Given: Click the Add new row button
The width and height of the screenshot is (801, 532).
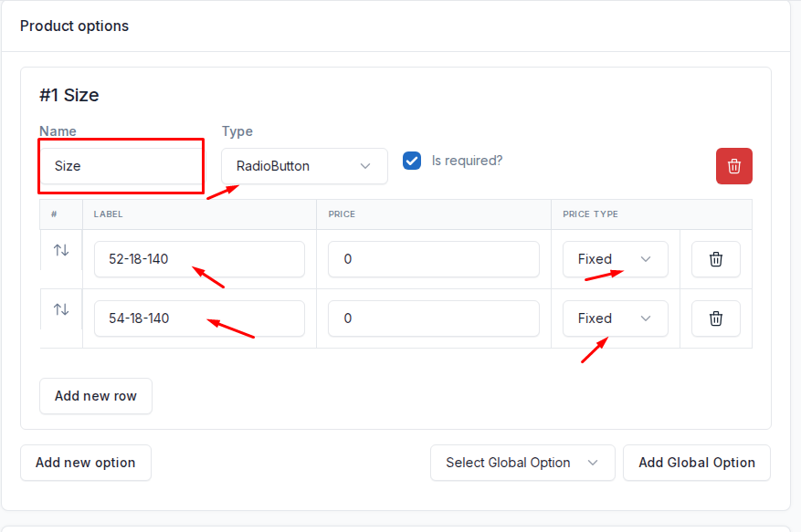Looking at the screenshot, I should 96,396.
